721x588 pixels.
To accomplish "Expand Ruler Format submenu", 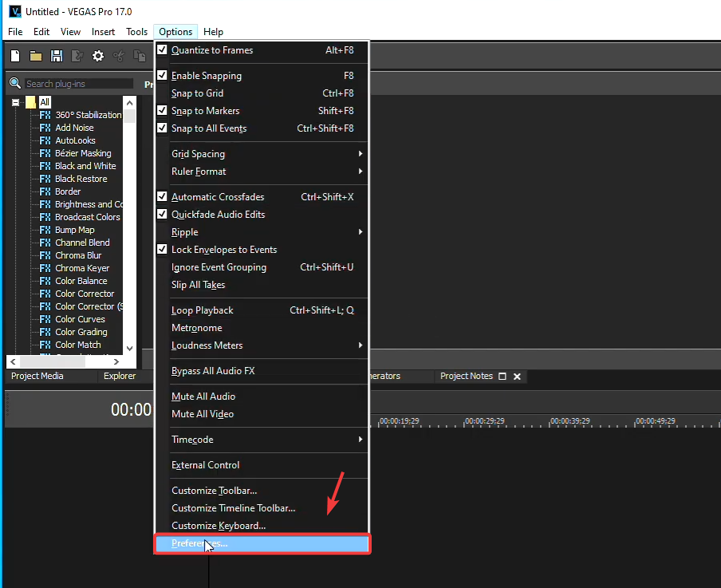I will pyautogui.click(x=262, y=172).
